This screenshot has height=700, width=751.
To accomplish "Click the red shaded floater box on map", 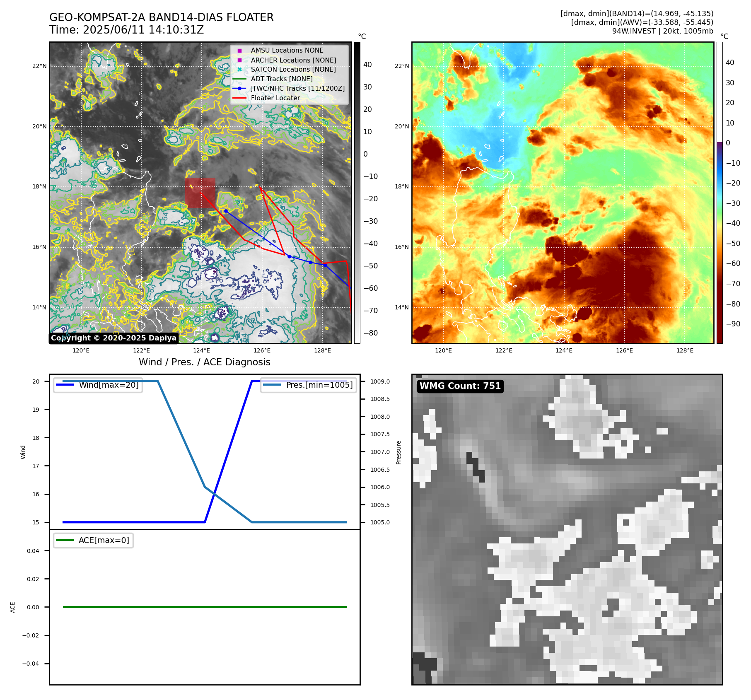I will (x=200, y=193).
